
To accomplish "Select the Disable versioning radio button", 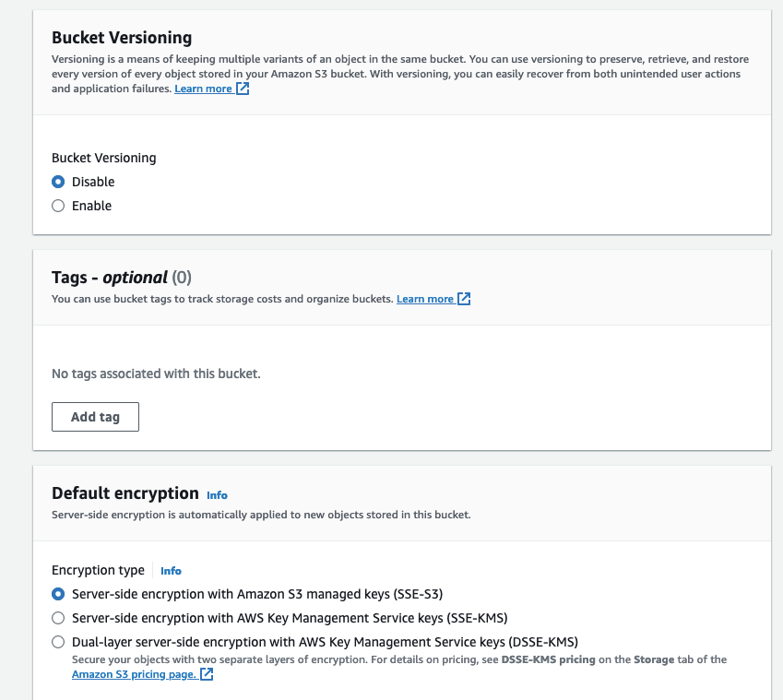I will coord(58,182).
